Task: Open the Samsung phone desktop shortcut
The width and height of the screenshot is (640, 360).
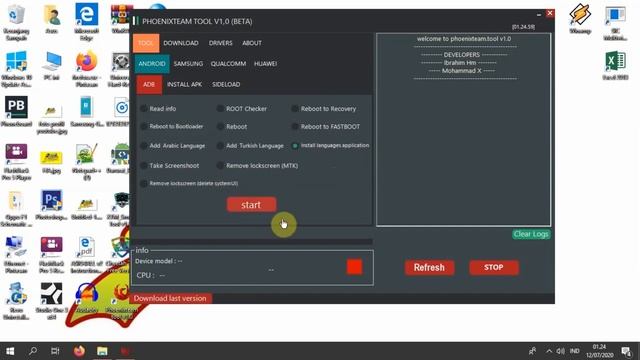Action: coord(87,112)
